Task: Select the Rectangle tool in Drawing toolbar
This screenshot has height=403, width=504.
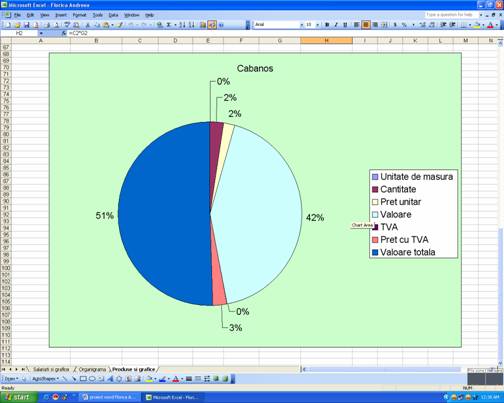Action: click(83, 379)
